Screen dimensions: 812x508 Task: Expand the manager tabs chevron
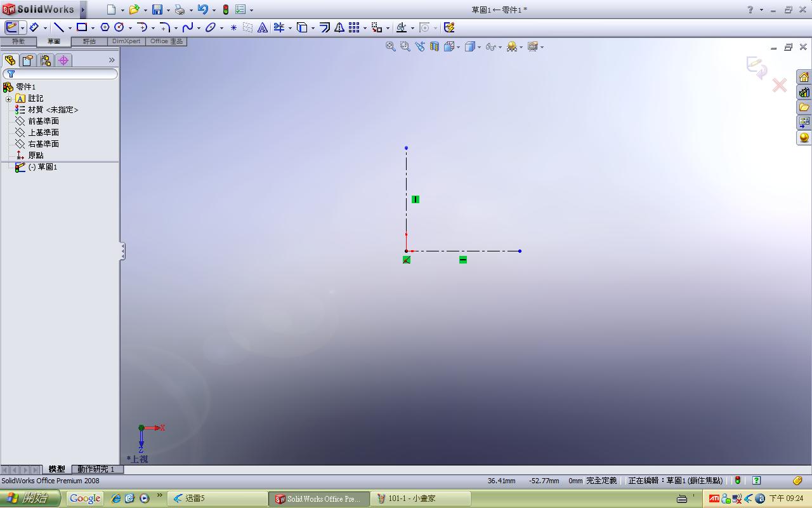tap(112, 60)
